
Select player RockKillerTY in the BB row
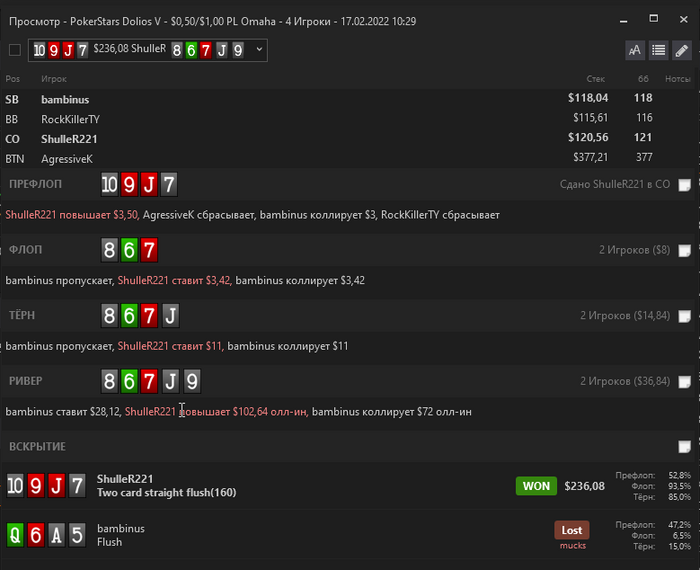point(71,119)
